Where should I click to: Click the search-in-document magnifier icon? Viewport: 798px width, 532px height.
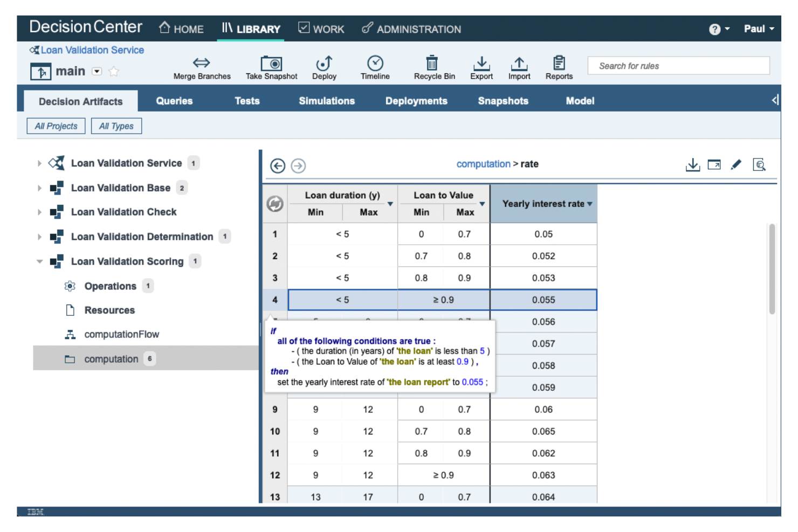tap(759, 164)
